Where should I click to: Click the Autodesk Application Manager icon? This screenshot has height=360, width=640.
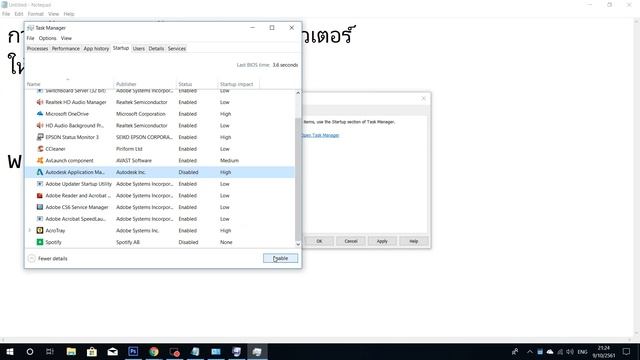coord(40,172)
